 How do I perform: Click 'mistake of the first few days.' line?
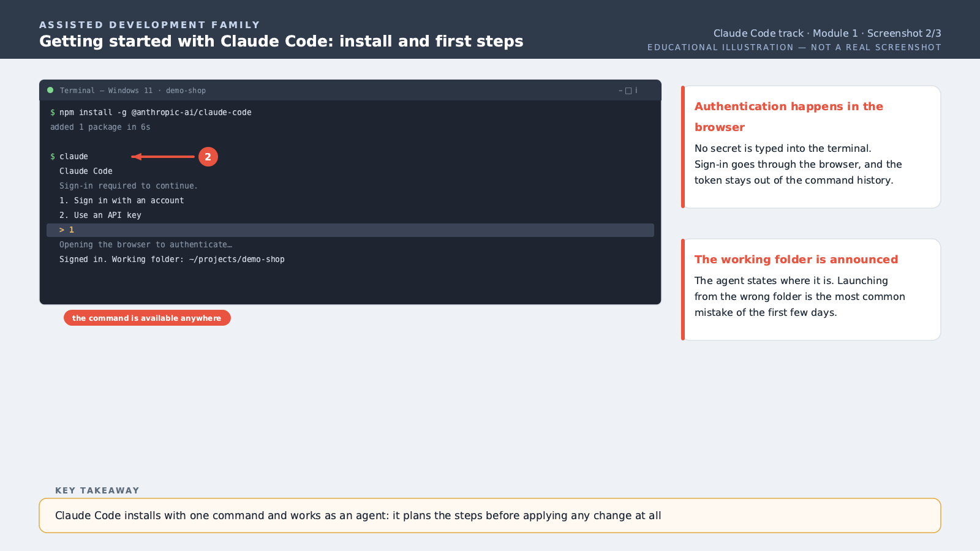(x=766, y=312)
